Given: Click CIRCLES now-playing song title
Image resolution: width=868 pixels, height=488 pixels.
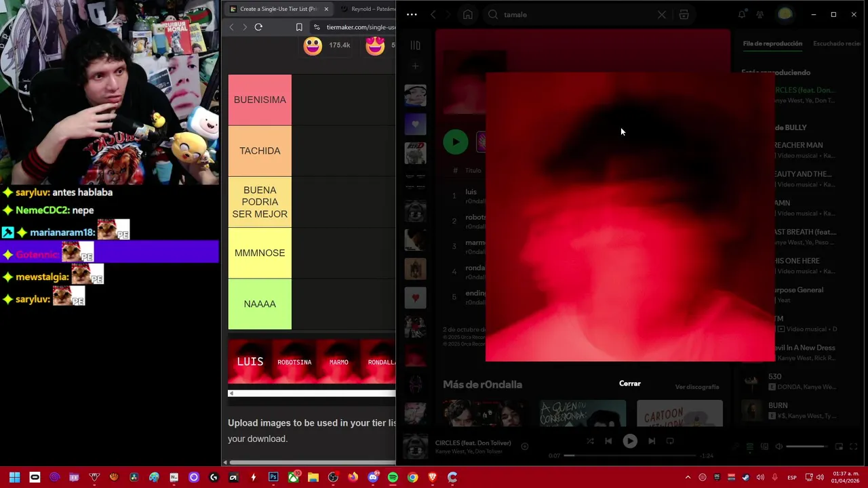Looking at the screenshot, I should pos(473,443).
